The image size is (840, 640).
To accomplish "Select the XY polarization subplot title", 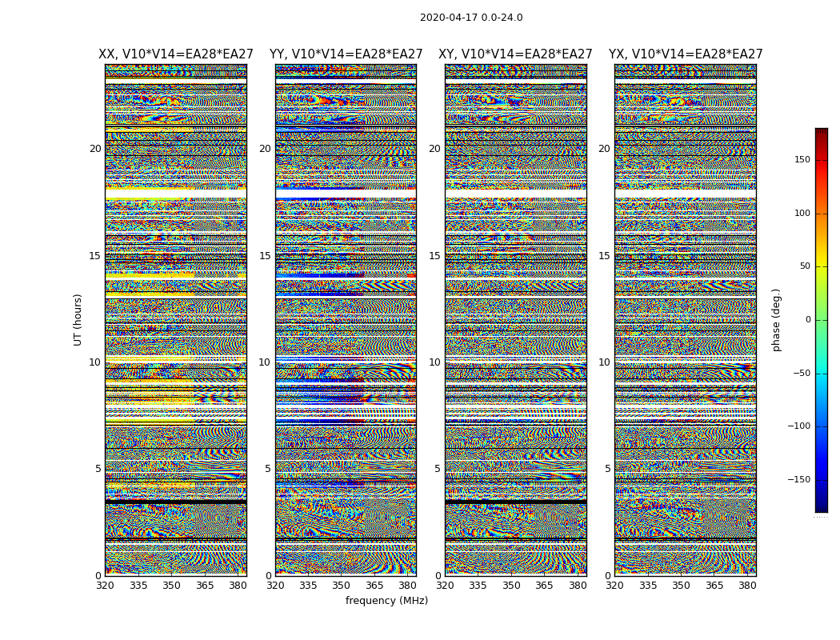I will 515,54.
